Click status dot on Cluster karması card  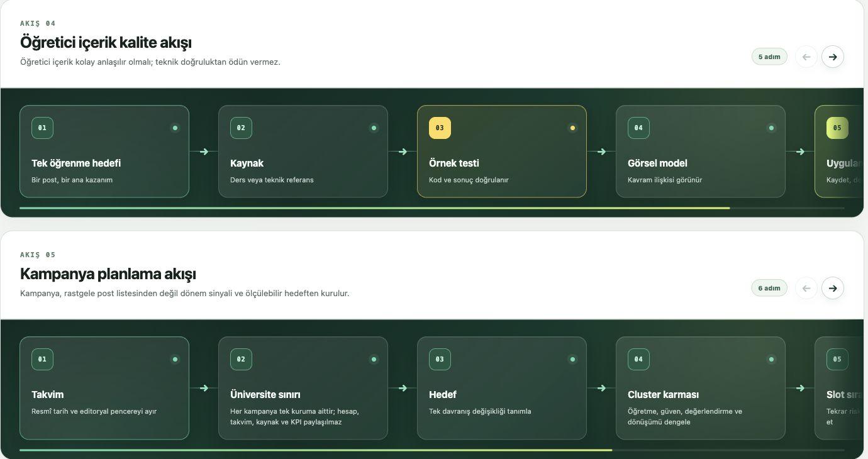[x=771, y=359]
